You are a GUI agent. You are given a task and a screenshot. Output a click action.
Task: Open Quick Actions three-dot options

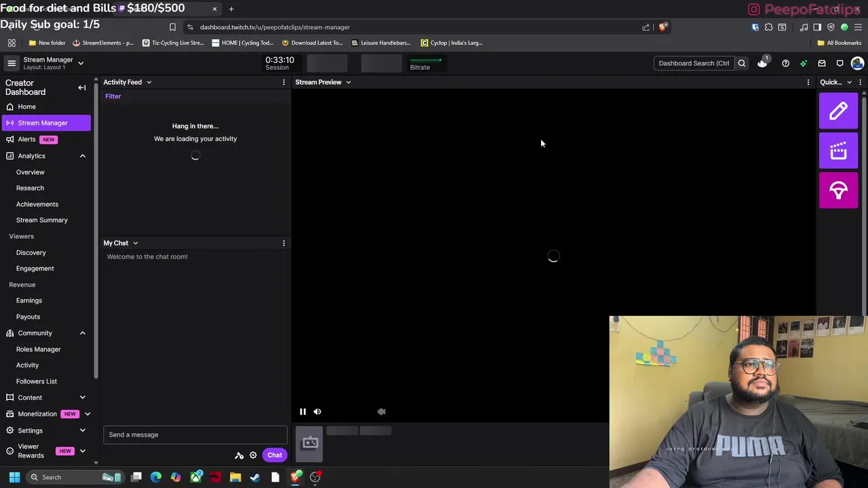[x=860, y=82]
